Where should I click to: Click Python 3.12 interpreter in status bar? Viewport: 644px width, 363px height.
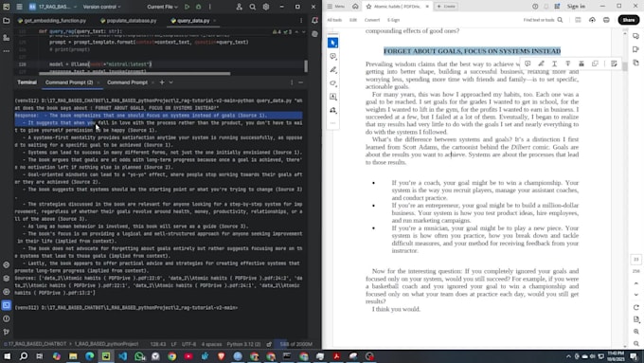[243, 344]
